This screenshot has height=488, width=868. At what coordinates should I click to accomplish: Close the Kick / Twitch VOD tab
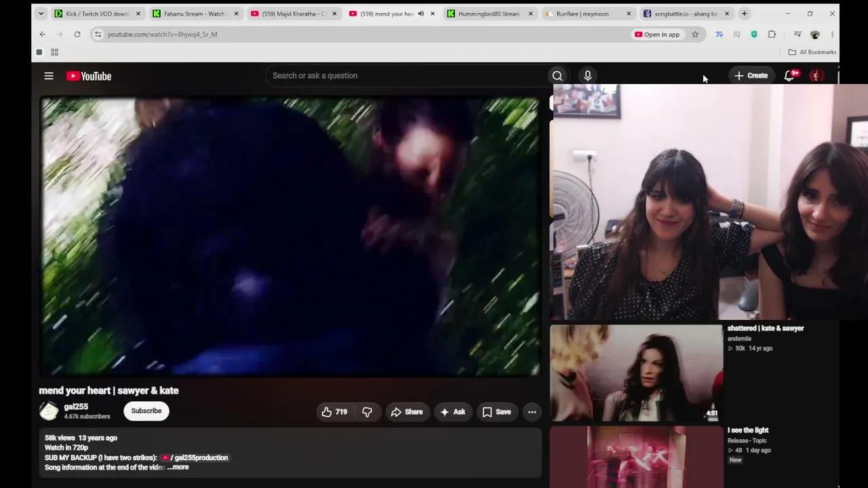click(138, 14)
